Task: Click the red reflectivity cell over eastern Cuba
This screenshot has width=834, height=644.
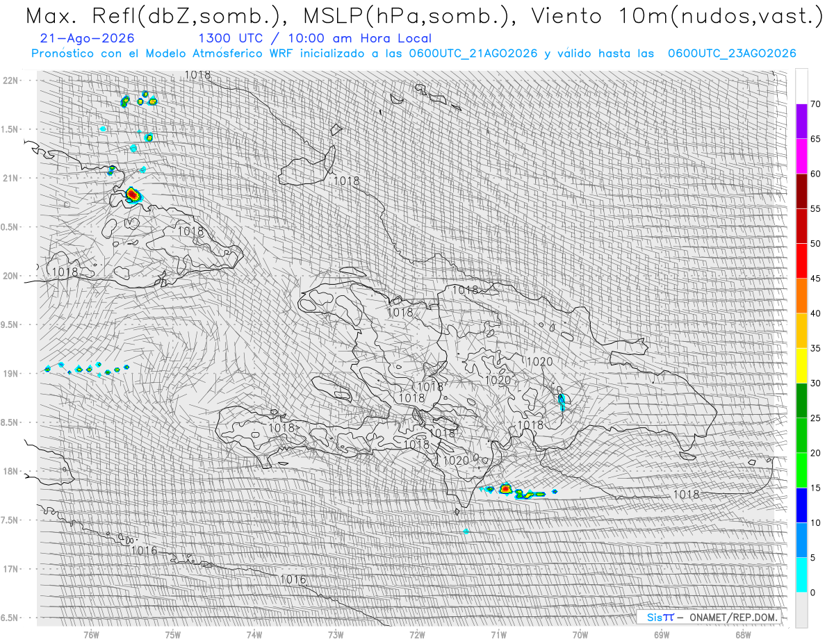Action: [x=132, y=195]
